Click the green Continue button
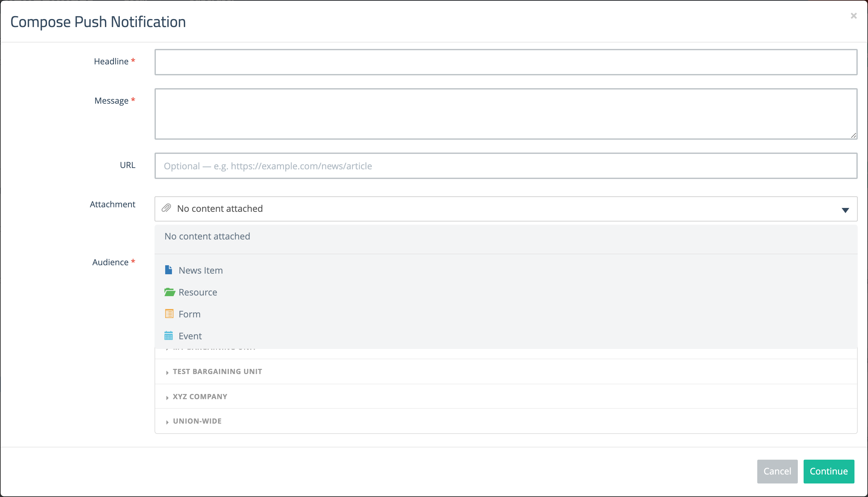 [829, 471]
